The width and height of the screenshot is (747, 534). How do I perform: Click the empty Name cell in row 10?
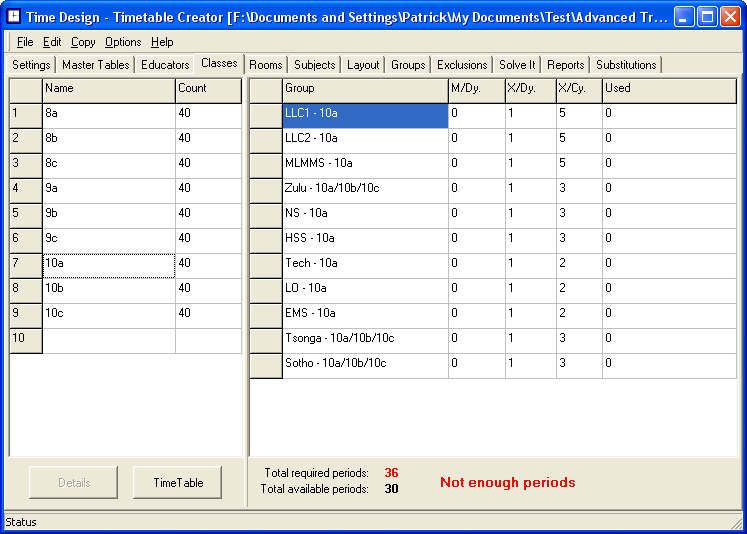click(108, 340)
